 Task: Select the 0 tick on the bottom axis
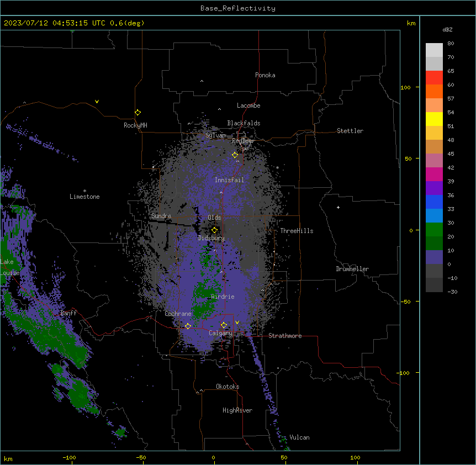tap(213, 457)
